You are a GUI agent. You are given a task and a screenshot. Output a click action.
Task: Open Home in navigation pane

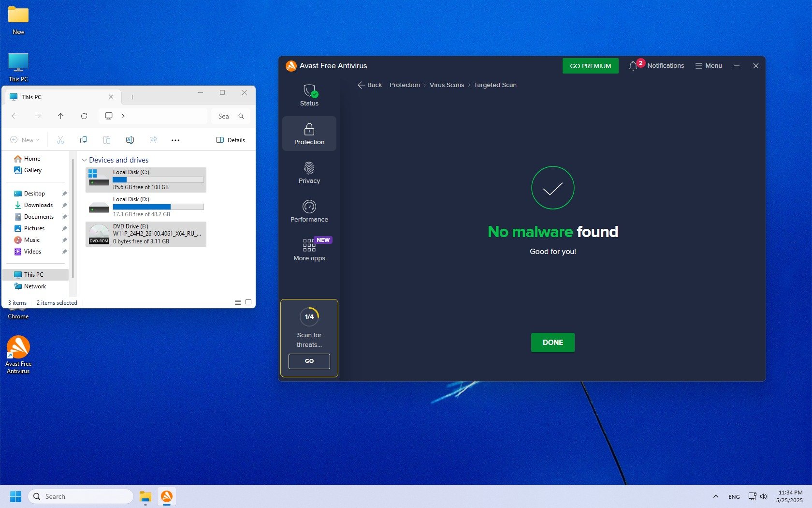tap(32, 159)
